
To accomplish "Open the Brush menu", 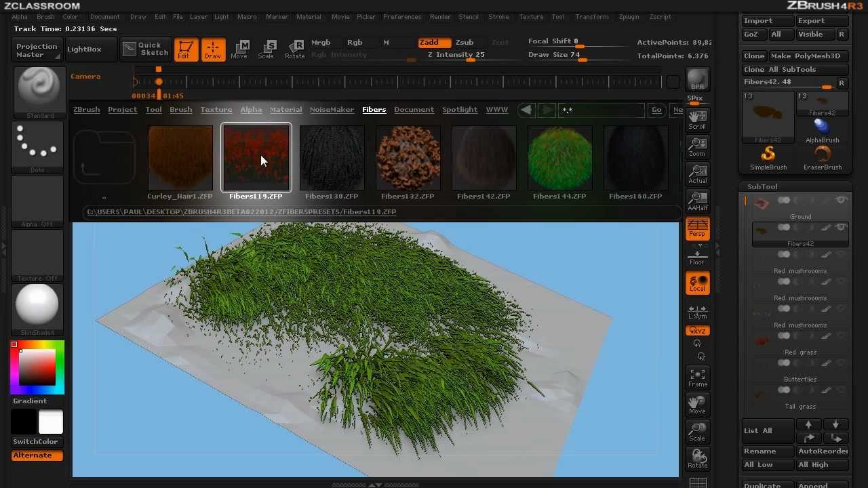I will [45, 17].
